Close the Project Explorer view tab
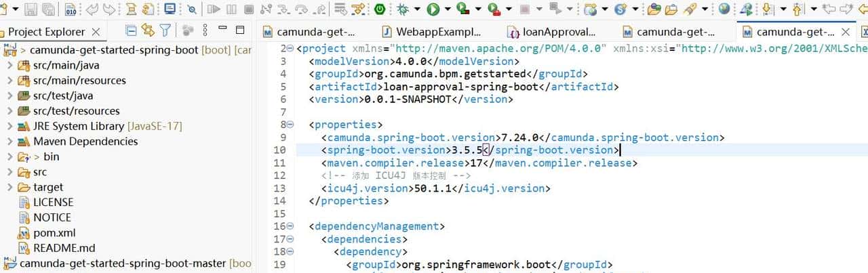This screenshot has height=273, width=868. pos(96,32)
